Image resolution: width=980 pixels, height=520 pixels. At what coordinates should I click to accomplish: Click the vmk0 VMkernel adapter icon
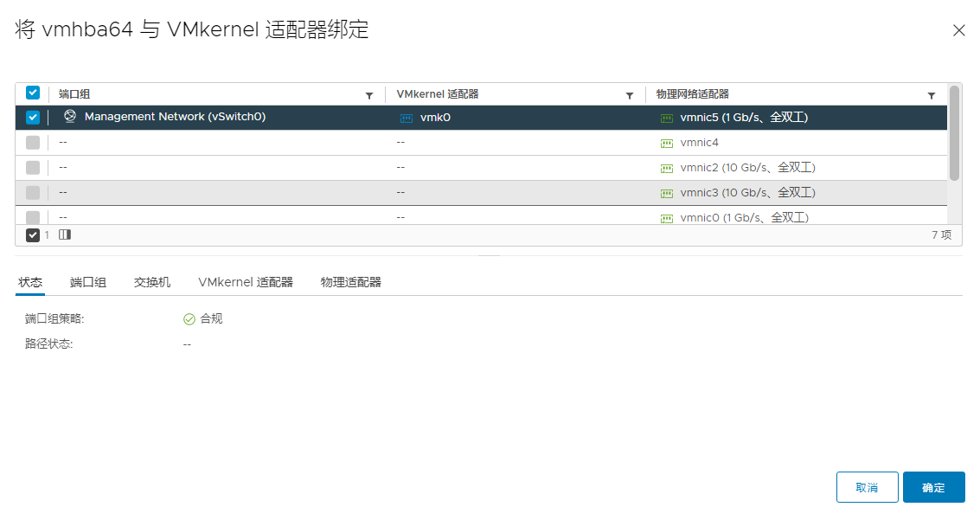pos(406,117)
